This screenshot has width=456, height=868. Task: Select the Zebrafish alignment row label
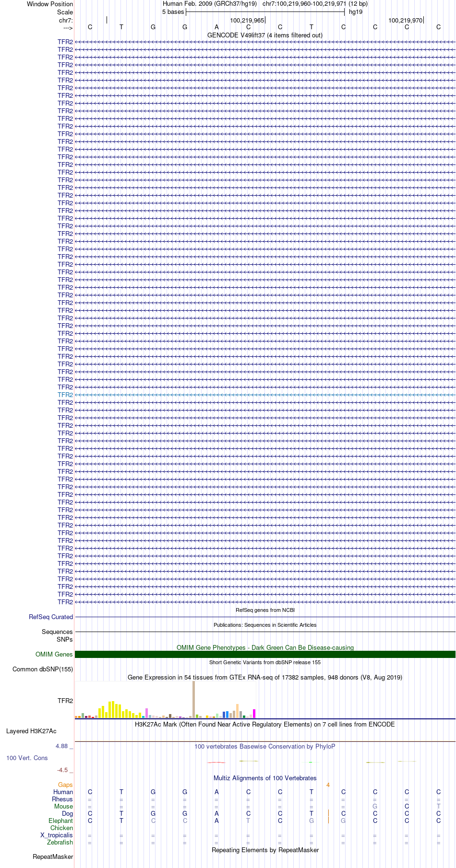pyautogui.click(x=60, y=843)
